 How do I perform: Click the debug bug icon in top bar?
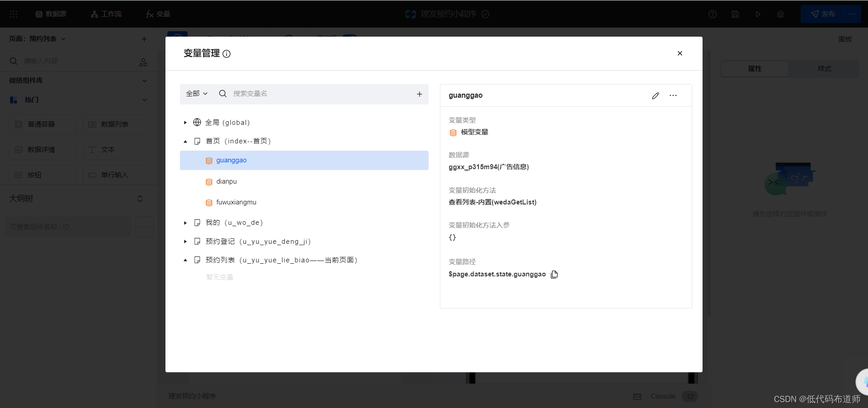(780, 14)
